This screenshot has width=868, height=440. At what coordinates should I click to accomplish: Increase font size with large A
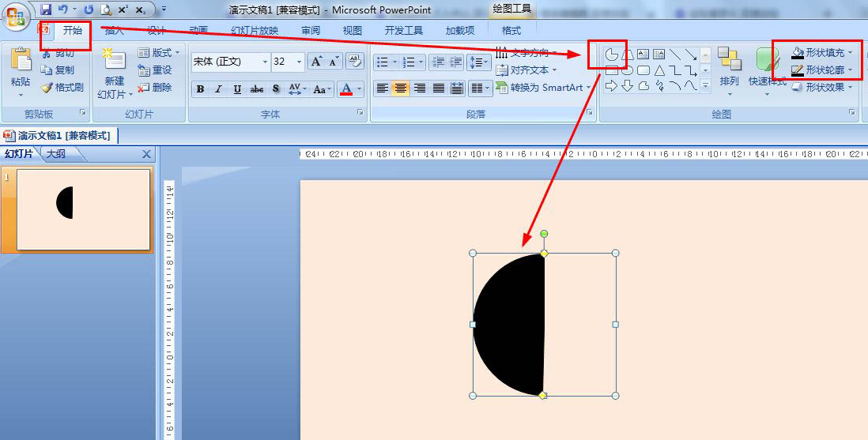tap(317, 62)
